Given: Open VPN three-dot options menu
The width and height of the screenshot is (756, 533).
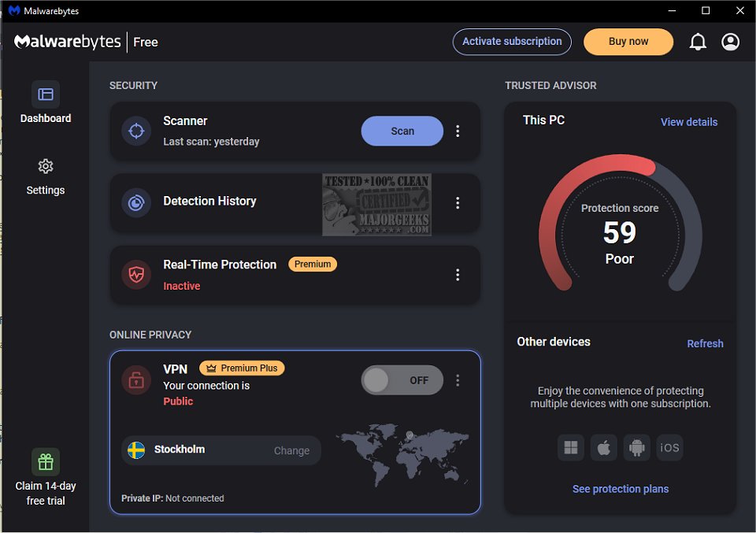Looking at the screenshot, I should point(458,380).
